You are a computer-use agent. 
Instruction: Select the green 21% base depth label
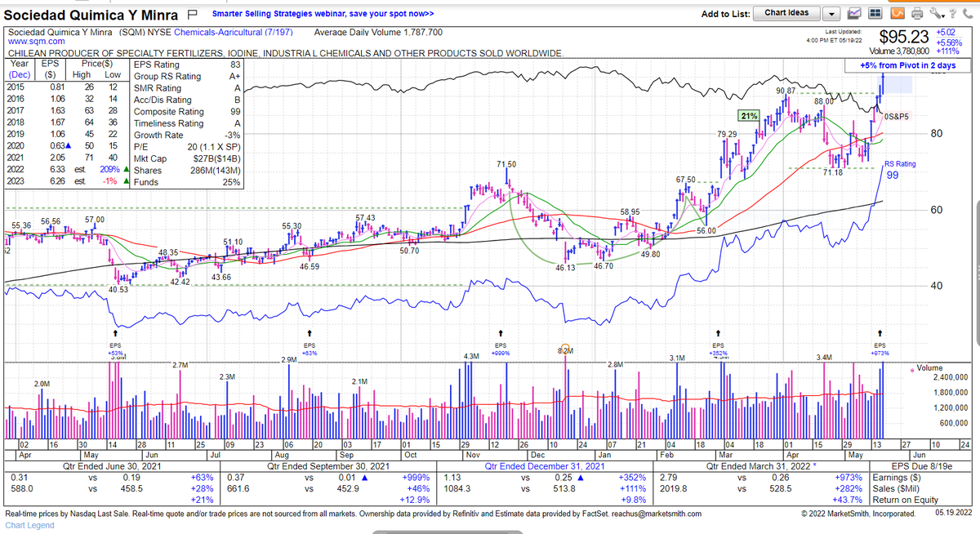pos(748,115)
